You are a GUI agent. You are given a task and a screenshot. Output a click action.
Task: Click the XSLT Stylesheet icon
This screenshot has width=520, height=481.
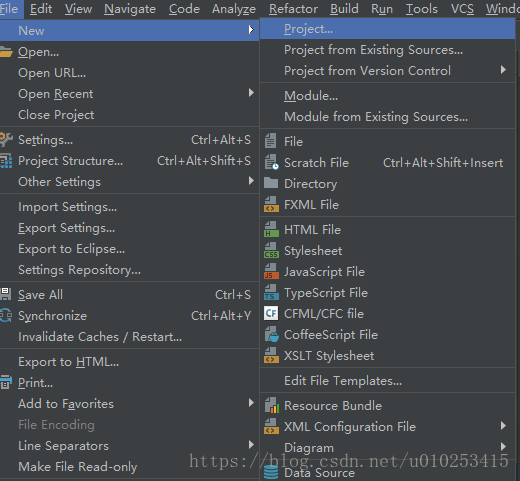coord(271,355)
